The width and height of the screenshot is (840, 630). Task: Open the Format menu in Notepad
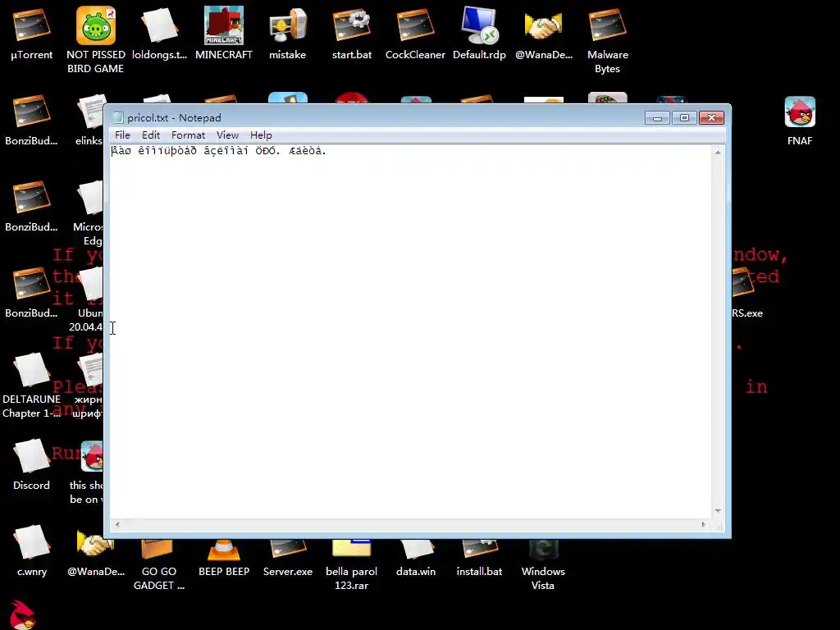188,135
